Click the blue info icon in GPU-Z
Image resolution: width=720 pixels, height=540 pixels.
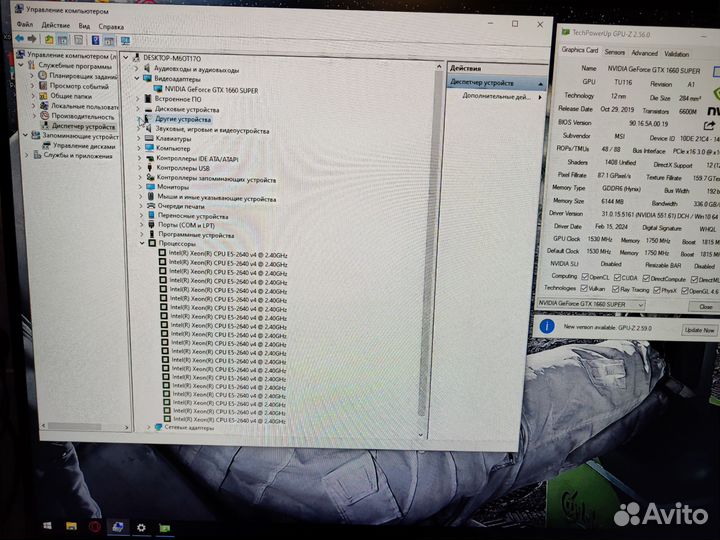point(546,326)
